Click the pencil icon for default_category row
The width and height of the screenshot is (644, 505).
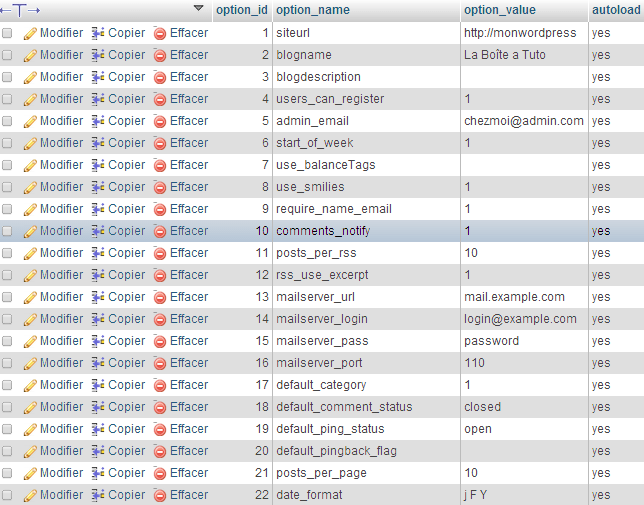pos(30,385)
